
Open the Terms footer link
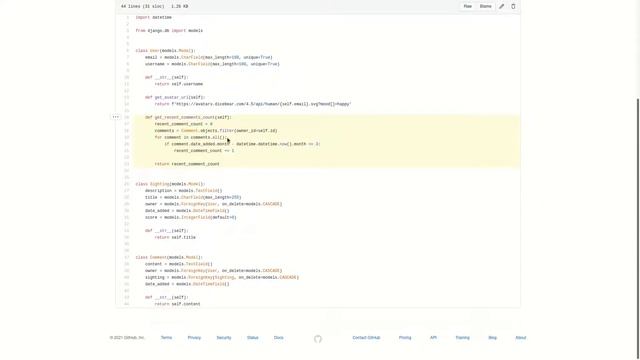166,338
